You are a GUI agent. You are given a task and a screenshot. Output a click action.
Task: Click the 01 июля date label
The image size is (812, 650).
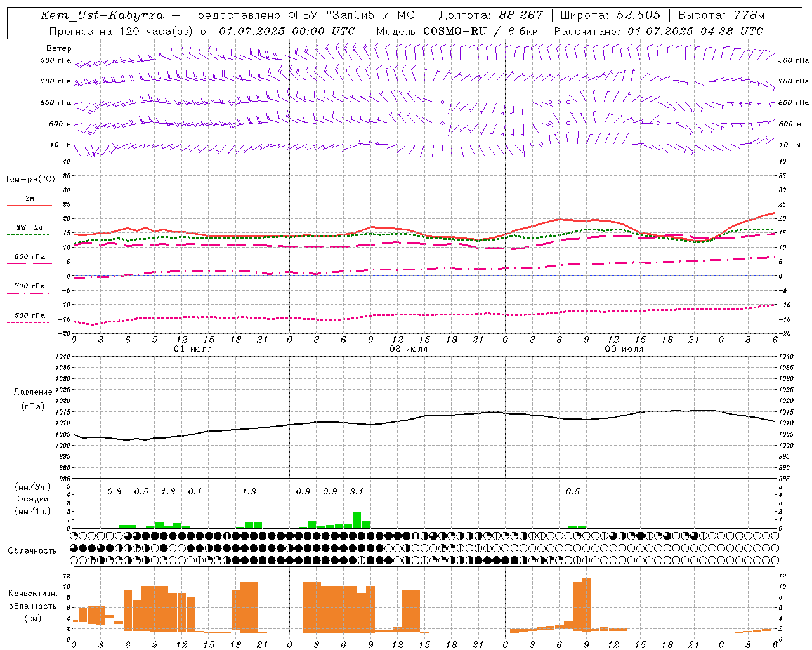click(193, 349)
